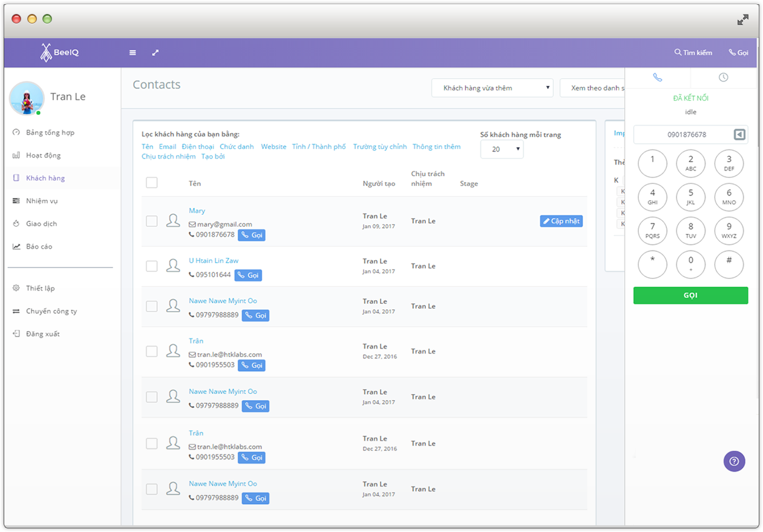Open the call history clock tab
This screenshot has width=763, height=532.
click(x=723, y=77)
